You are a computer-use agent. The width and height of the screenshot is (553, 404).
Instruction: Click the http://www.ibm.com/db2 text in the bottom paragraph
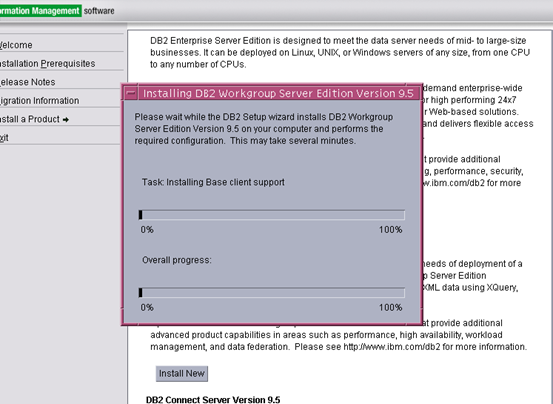[x=391, y=347]
